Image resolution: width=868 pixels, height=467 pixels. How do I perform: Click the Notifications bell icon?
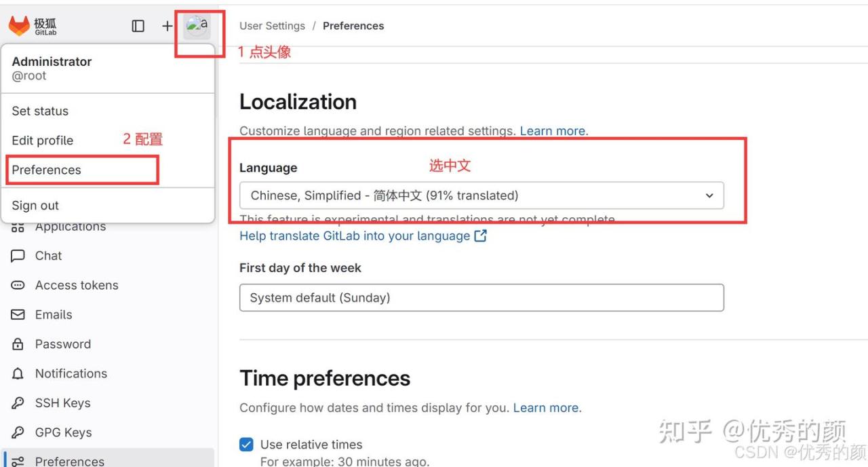tap(18, 374)
